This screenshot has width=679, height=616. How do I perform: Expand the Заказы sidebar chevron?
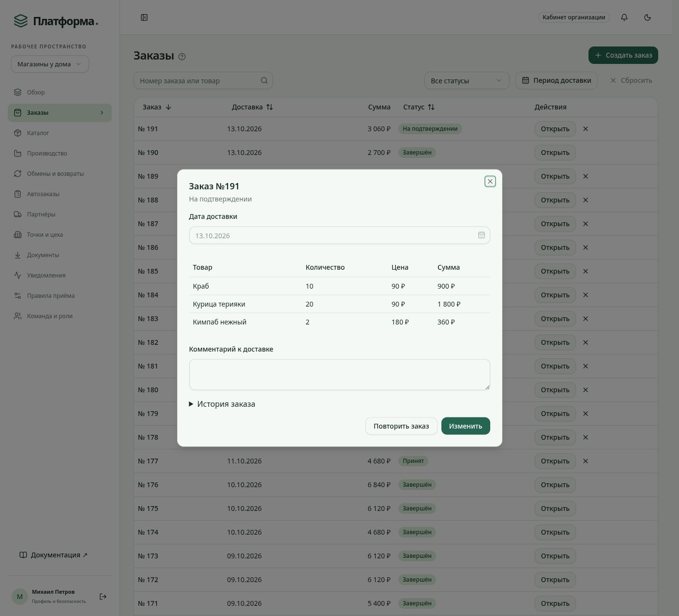click(x=102, y=113)
